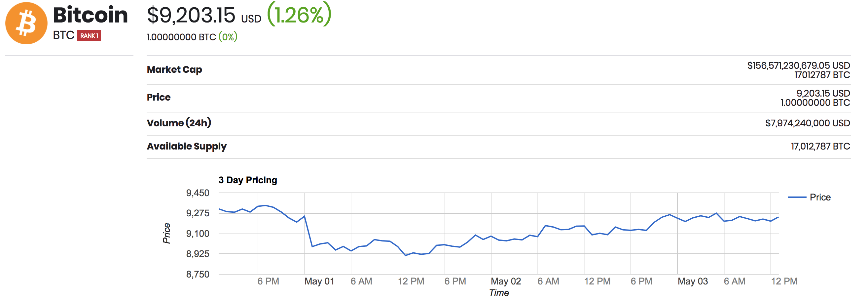Image resolution: width=868 pixels, height=303 pixels.
Task: Click the May 01 marker on time axis
Action: (x=319, y=281)
